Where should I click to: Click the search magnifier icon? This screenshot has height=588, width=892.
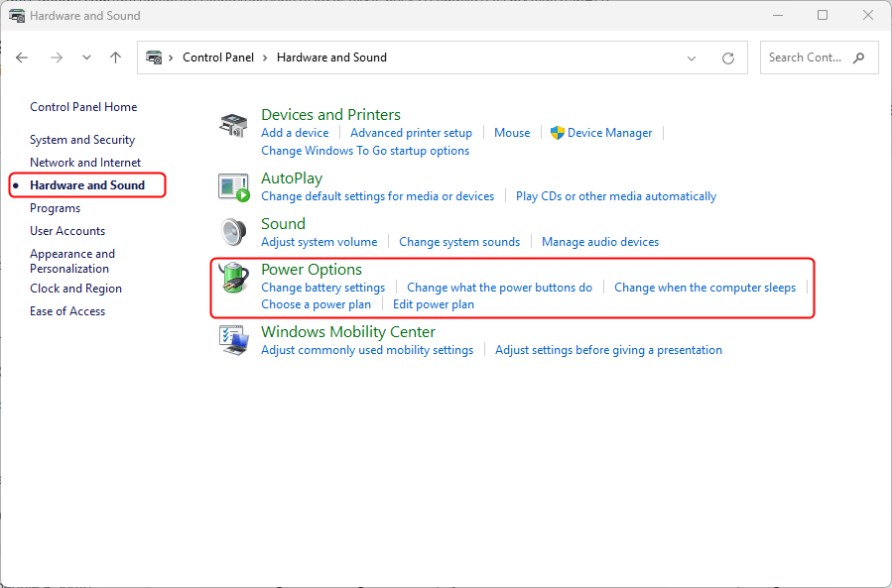coord(858,58)
